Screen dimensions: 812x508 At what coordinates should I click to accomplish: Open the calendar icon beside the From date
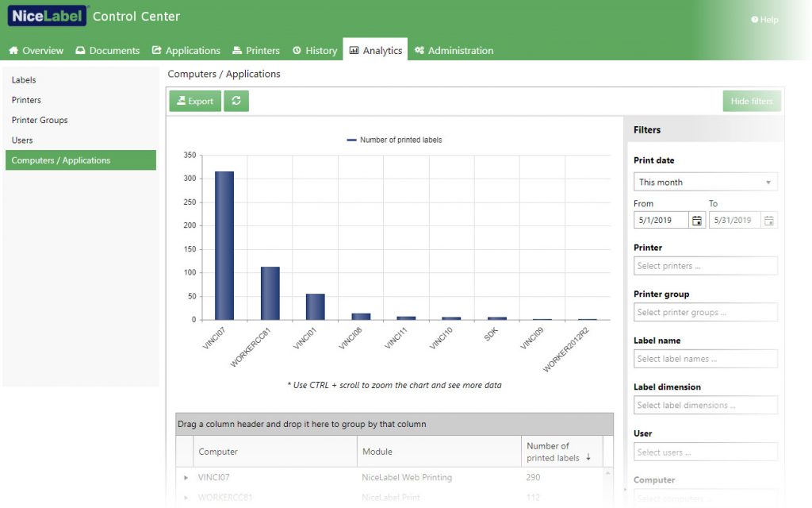(696, 220)
